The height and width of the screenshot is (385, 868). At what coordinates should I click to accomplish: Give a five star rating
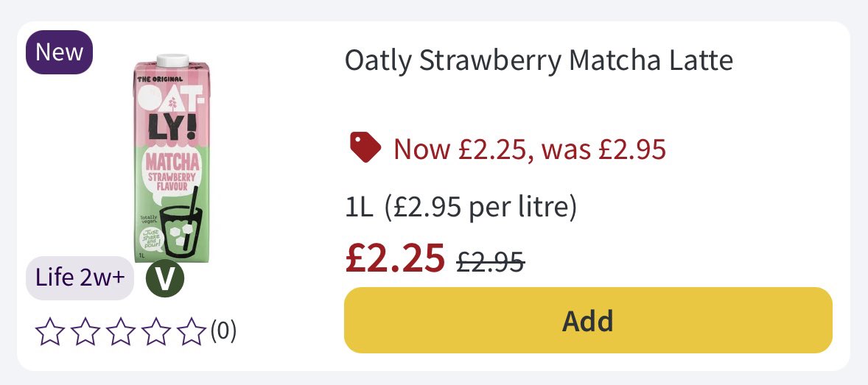pos(192,332)
